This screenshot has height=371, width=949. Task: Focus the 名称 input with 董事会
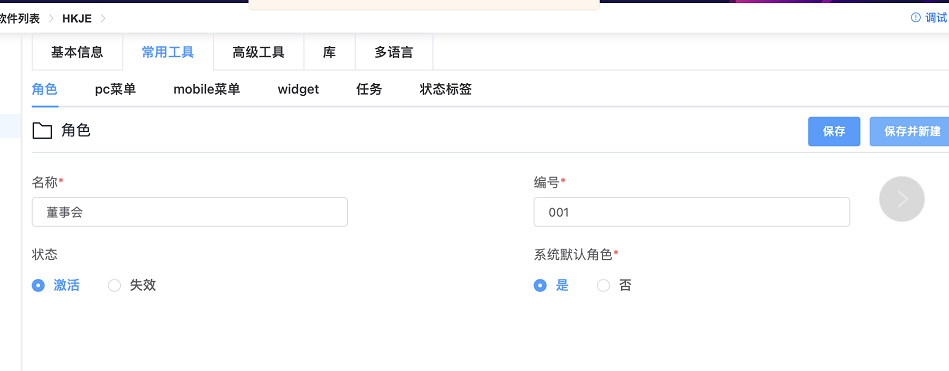pyautogui.click(x=190, y=212)
